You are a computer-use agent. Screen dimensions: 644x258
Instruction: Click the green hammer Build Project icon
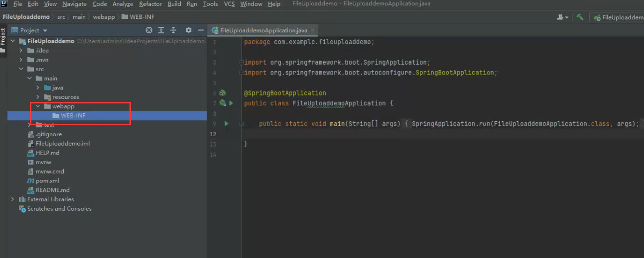[580, 17]
